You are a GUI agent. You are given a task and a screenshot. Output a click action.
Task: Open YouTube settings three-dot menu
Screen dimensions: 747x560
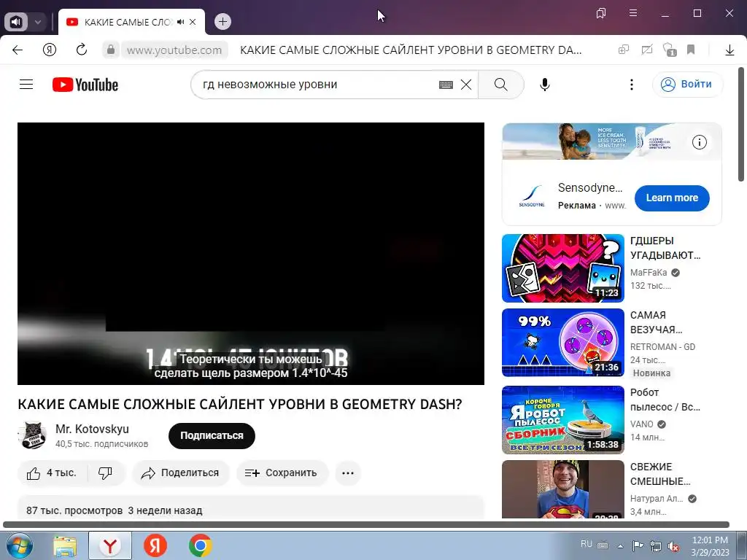point(632,85)
